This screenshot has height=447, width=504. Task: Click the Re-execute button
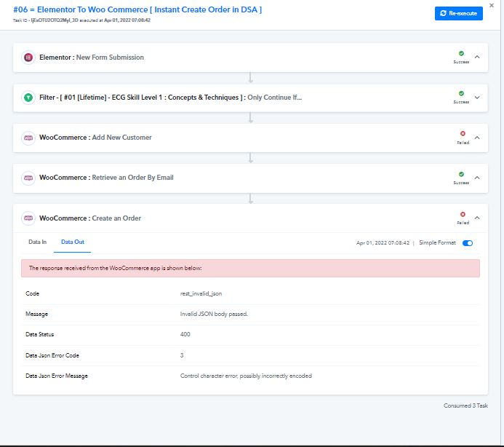(x=458, y=13)
